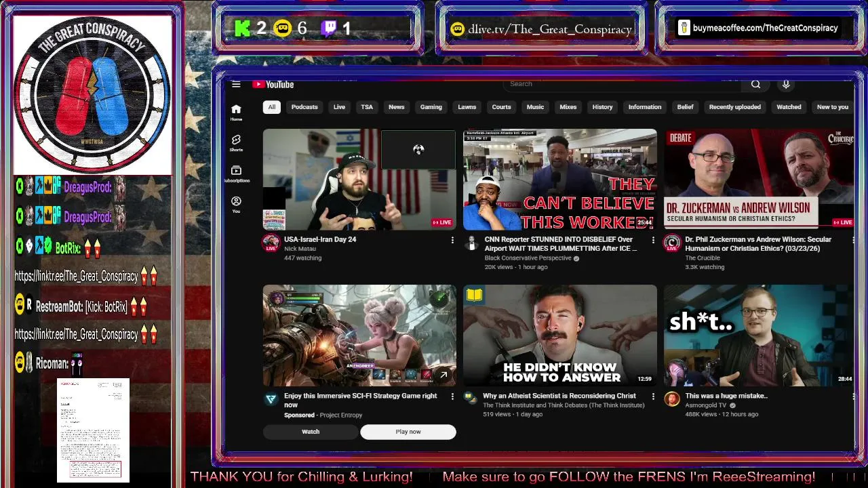Click Asmongold TV channel name
Viewport: 868px width, 488px height.
tap(706, 405)
